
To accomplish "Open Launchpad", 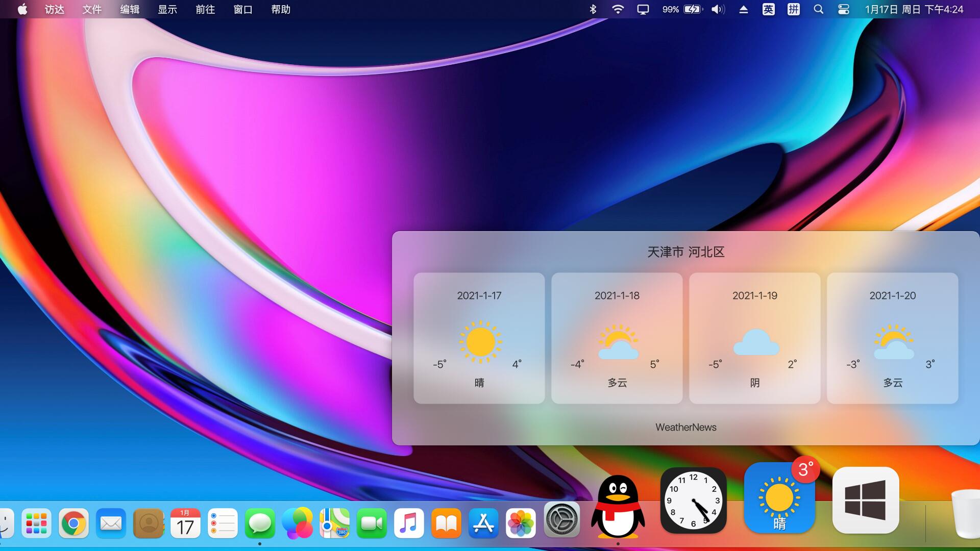I will pos(36,523).
